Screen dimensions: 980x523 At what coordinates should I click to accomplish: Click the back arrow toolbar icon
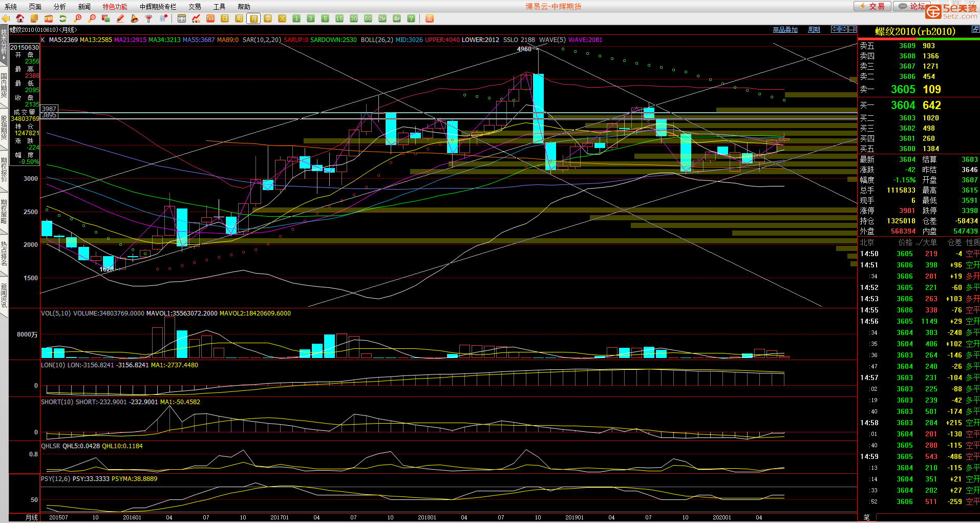(6, 18)
